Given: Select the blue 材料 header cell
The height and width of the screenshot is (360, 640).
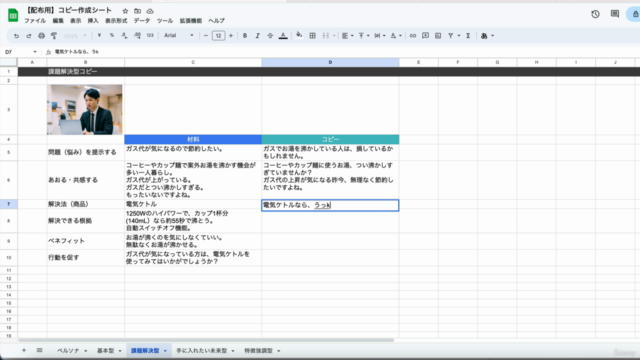Looking at the screenshot, I should tap(193, 139).
